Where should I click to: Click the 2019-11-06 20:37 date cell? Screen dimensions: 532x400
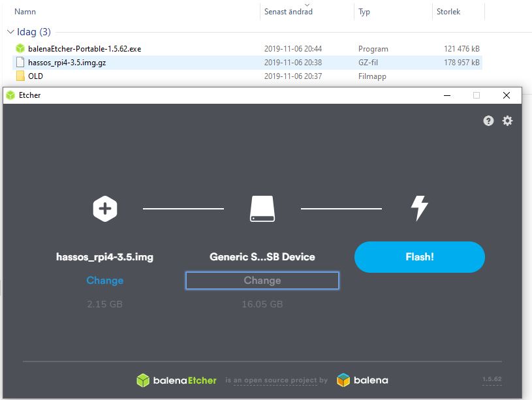pos(293,76)
